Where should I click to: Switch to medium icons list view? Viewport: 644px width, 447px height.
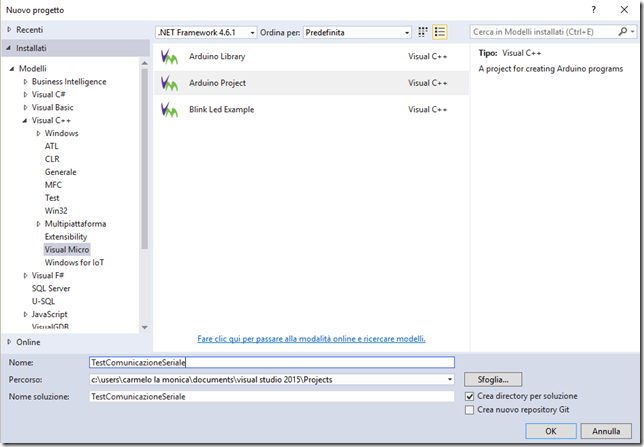(440, 32)
